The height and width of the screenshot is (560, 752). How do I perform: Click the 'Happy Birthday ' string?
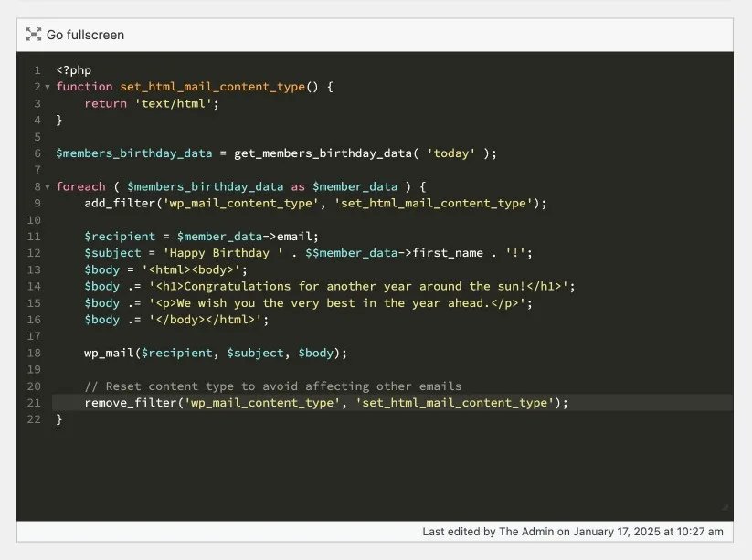tap(223, 253)
